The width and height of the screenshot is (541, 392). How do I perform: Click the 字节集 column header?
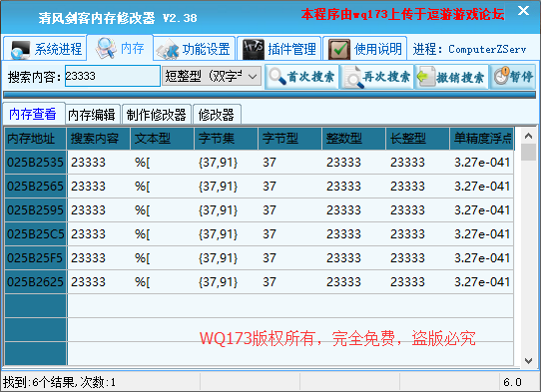tap(226, 139)
